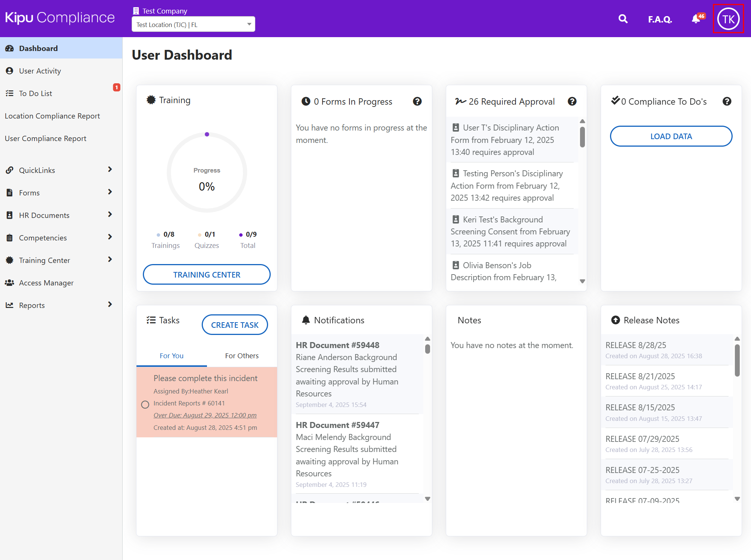Click help icon next to Forms In Progress

(x=417, y=101)
